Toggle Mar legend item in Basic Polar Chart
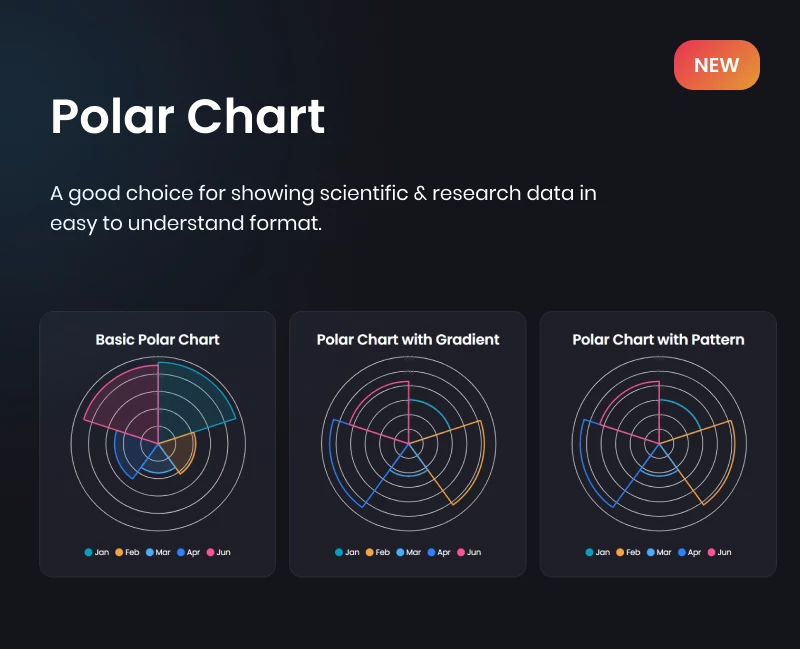This screenshot has height=649, width=800. pyautogui.click(x=158, y=552)
